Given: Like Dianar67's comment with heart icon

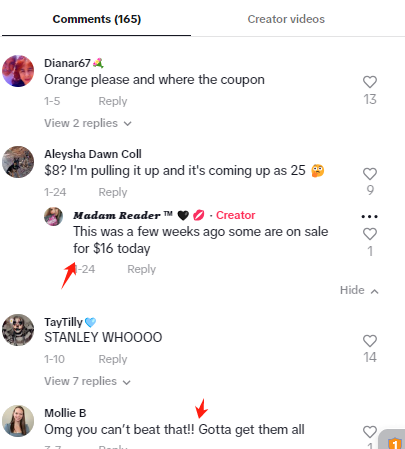Looking at the screenshot, I should [x=370, y=82].
